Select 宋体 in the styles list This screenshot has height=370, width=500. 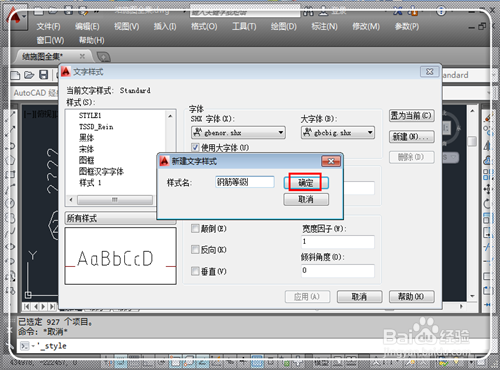(x=86, y=149)
